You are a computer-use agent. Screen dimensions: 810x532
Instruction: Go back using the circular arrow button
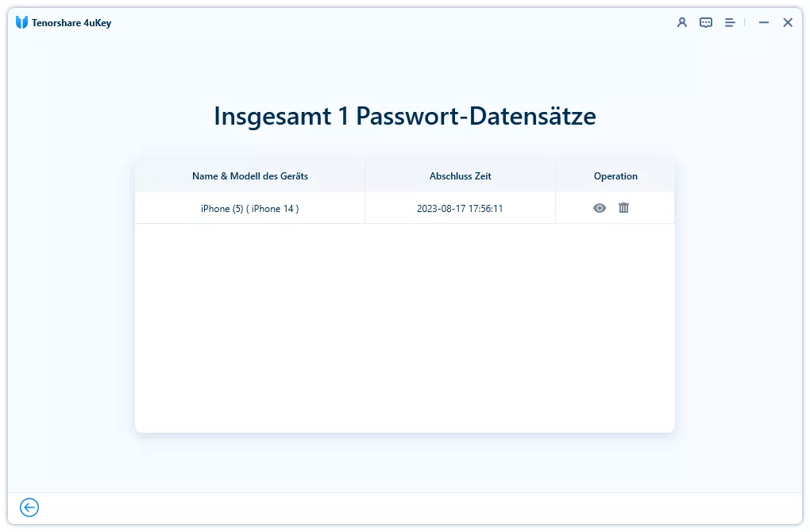coord(29,507)
